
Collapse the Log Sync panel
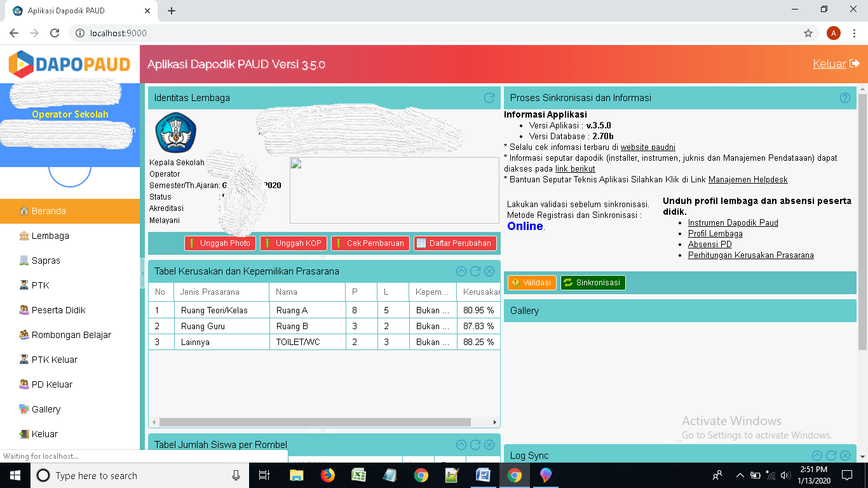pos(817,456)
